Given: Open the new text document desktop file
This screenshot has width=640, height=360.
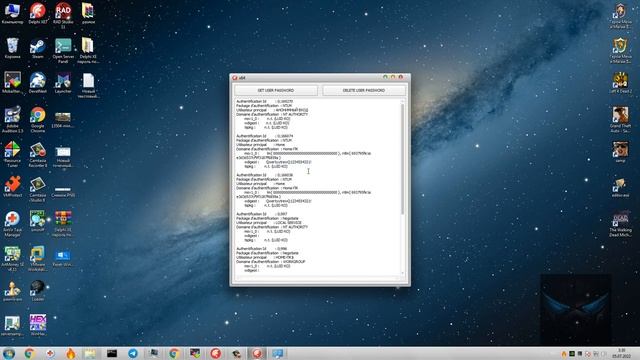Looking at the screenshot, I should coord(88,85).
